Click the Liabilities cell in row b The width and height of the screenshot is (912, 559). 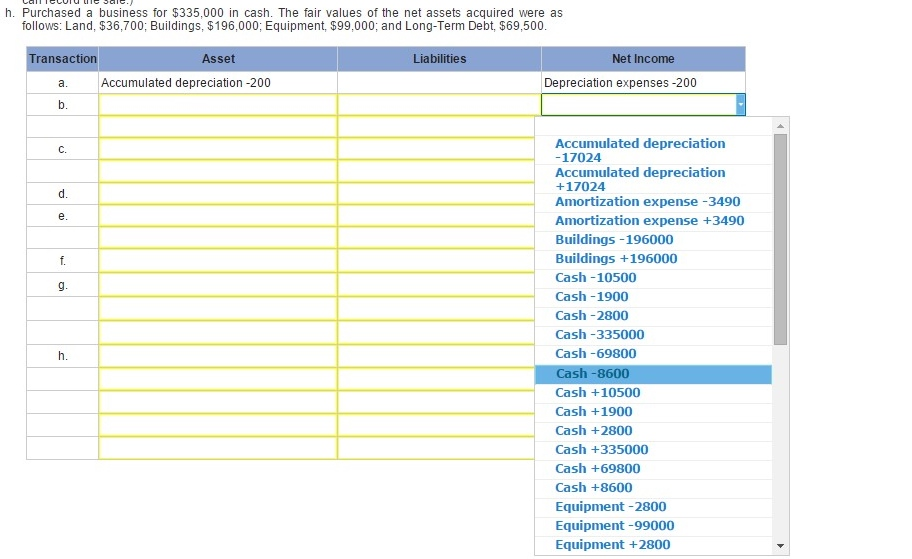click(x=438, y=105)
